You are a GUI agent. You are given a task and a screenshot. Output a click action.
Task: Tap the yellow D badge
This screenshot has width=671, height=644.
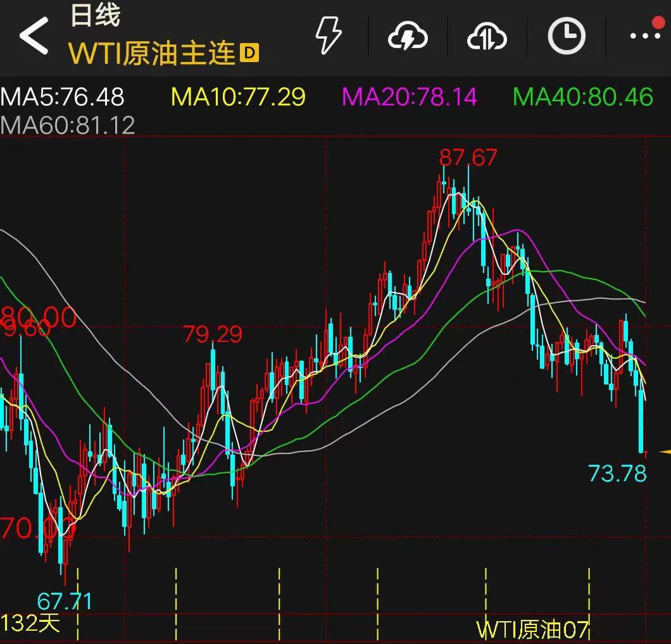pos(249,53)
